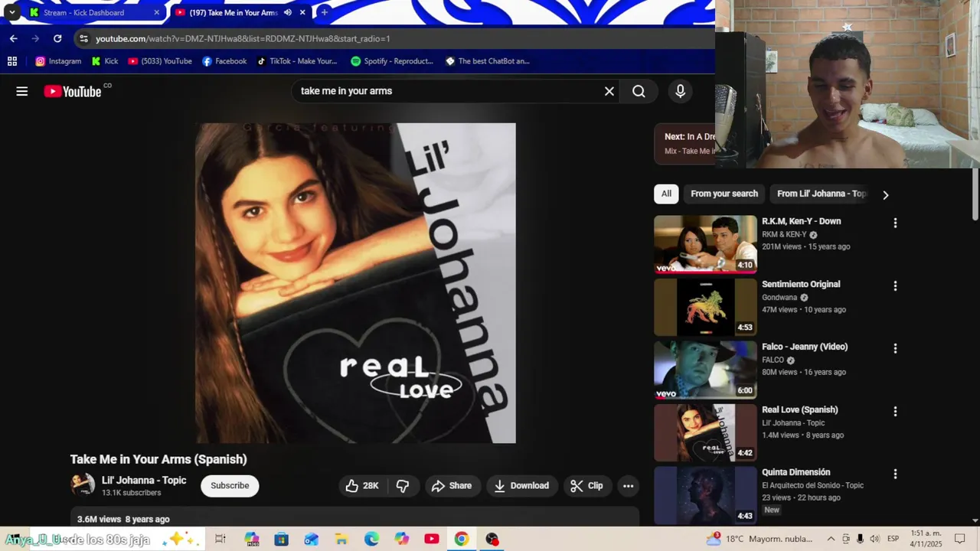Open Lil' Johanna - Topic channel name link
The image size is (980, 551).
(x=144, y=481)
